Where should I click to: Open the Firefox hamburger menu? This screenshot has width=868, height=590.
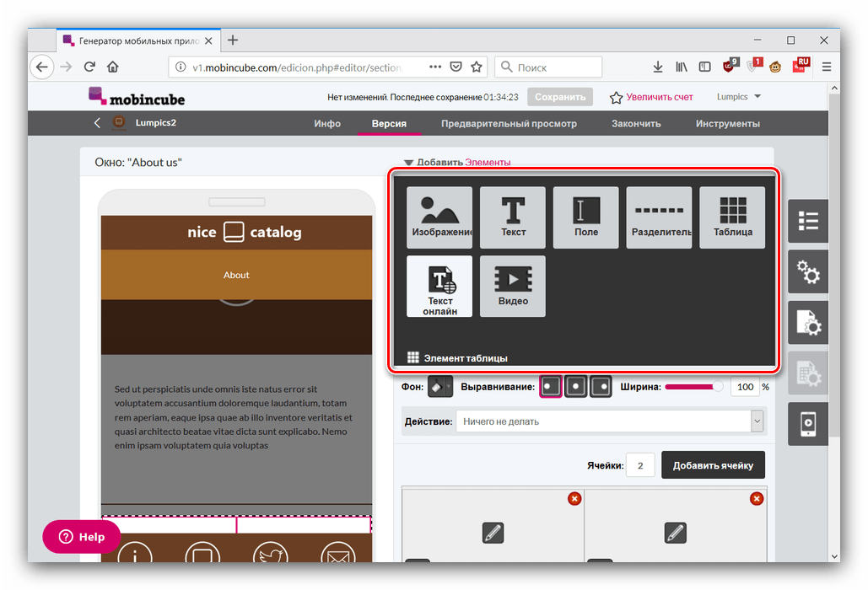pyautogui.click(x=827, y=67)
